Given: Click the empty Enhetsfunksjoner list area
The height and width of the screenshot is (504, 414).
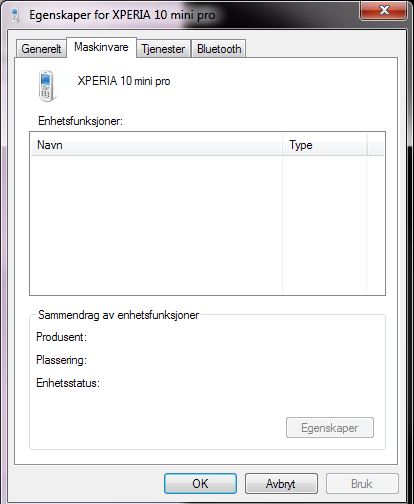Looking at the screenshot, I should tap(207, 225).
